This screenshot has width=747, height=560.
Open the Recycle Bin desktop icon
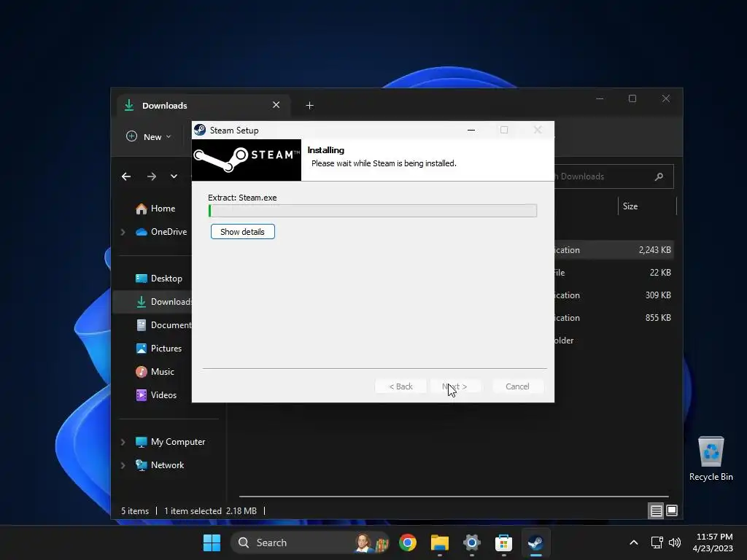711,459
